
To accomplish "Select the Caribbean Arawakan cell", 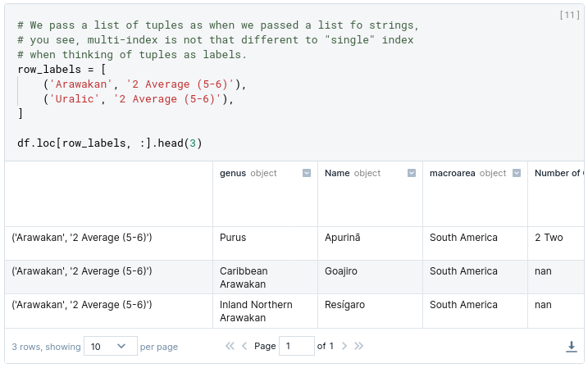I will [x=265, y=277].
